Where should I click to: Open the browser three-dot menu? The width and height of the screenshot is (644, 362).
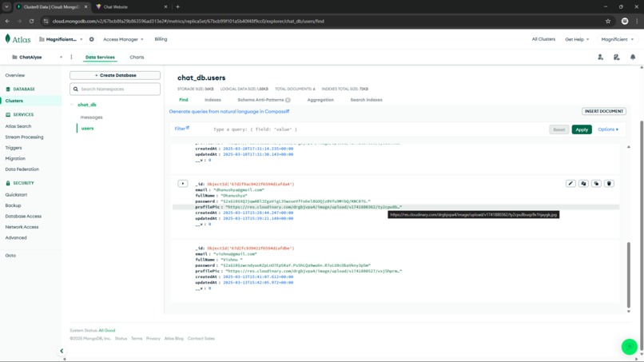pyautogui.click(x=637, y=21)
